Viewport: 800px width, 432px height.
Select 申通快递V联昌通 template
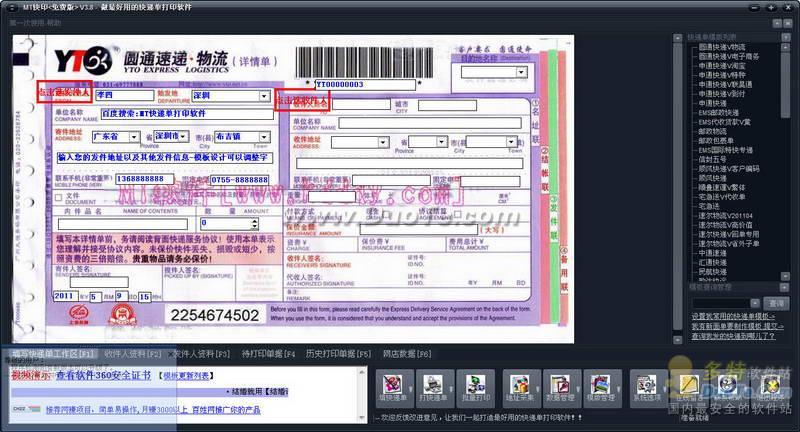click(x=725, y=84)
